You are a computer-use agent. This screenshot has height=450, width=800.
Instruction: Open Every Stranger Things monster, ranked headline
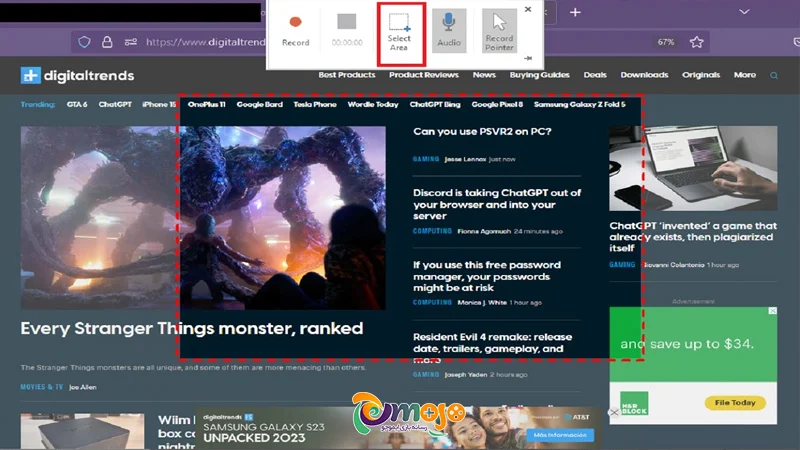click(192, 328)
